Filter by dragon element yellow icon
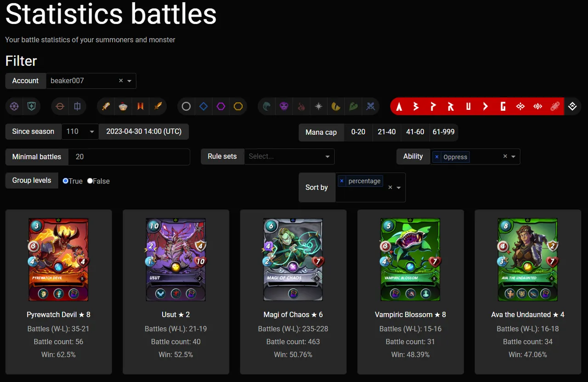 336,107
